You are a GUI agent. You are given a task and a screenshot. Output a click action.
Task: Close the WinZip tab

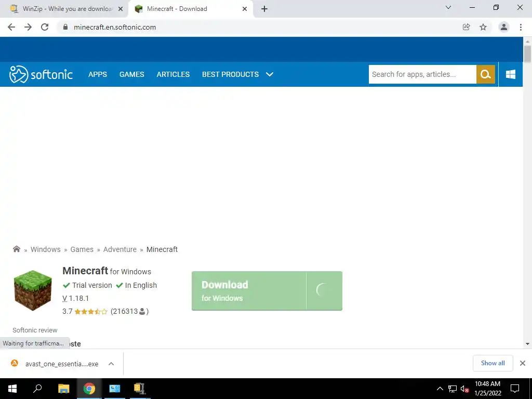tap(121, 9)
